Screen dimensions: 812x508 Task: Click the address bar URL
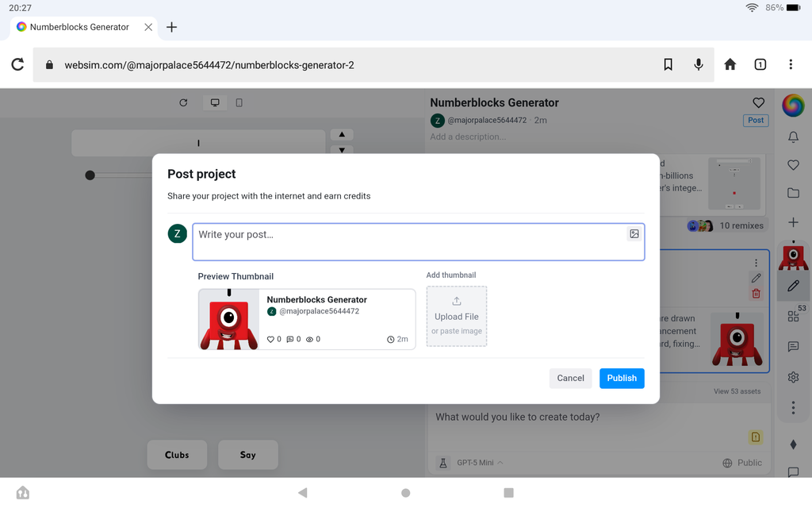pyautogui.click(x=209, y=65)
